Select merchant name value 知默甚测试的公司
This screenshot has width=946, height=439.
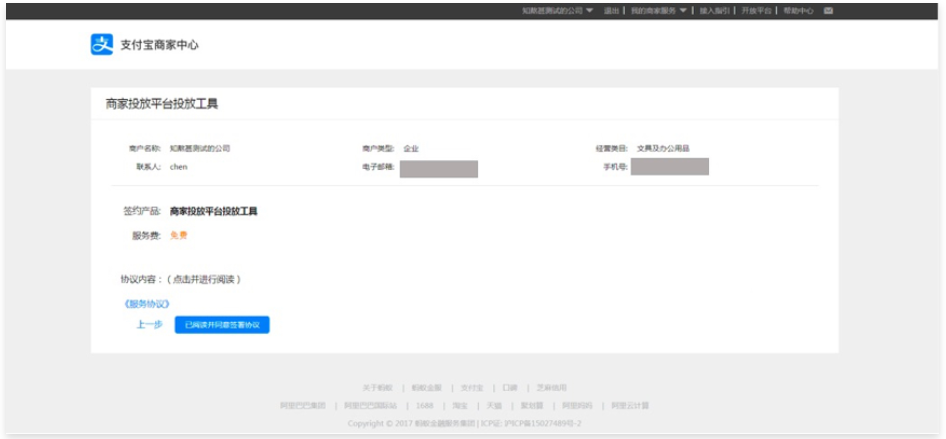click(200, 148)
